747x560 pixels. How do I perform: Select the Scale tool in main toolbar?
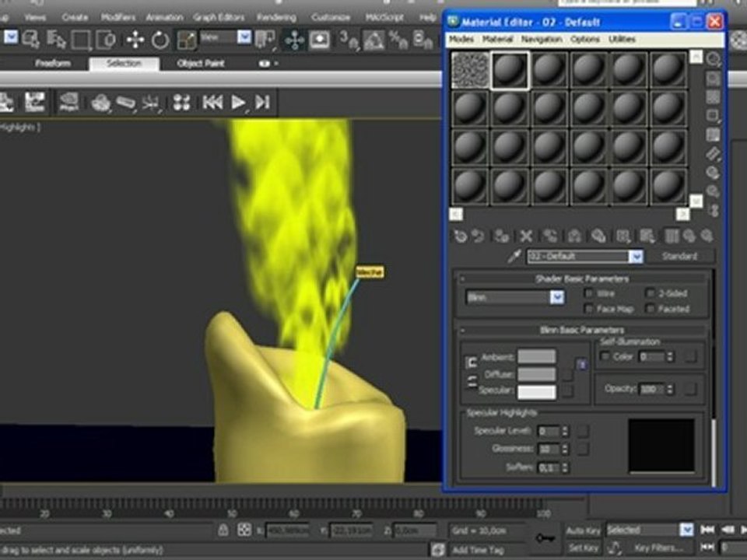[x=187, y=40]
